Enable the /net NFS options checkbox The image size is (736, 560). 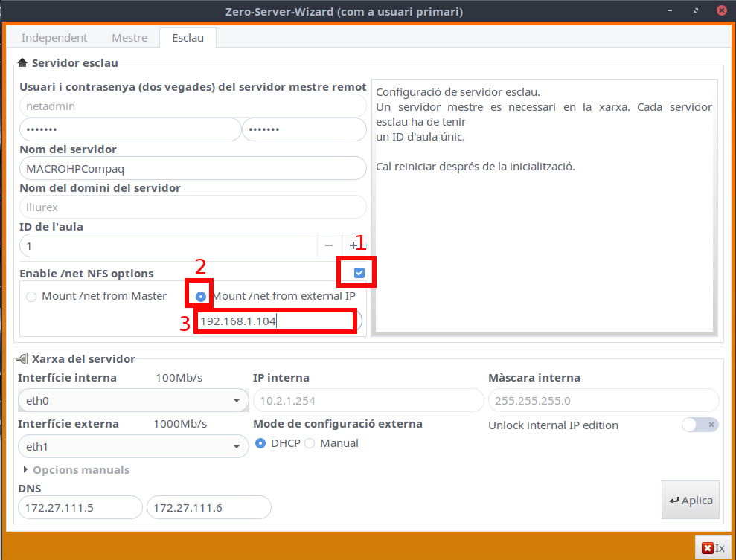(x=359, y=274)
